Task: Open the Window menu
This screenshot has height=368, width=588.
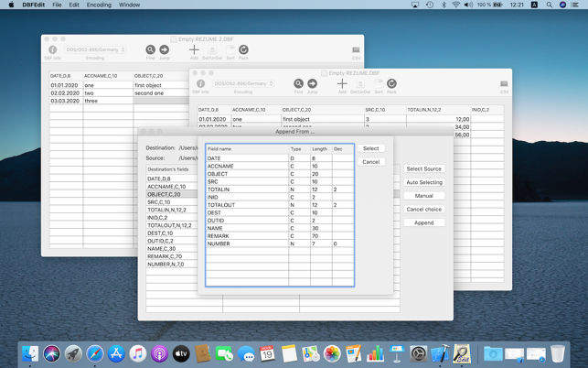Action: click(129, 5)
